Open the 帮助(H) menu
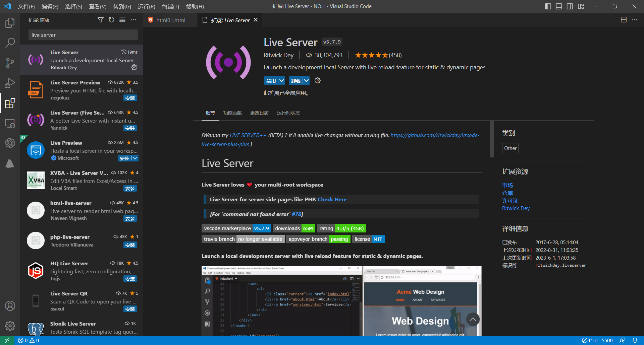Screen dimensions: 644x345 click(195, 6)
